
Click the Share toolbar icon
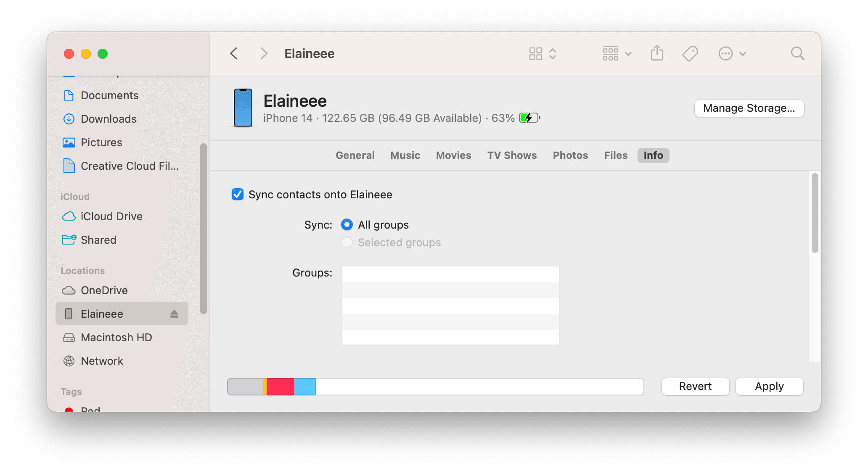click(657, 53)
